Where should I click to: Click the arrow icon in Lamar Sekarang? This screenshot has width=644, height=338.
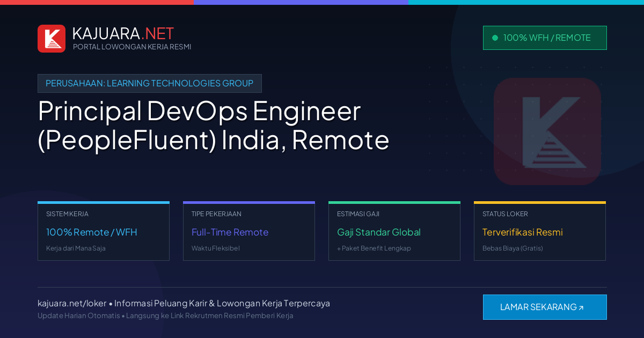tap(581, 308)
